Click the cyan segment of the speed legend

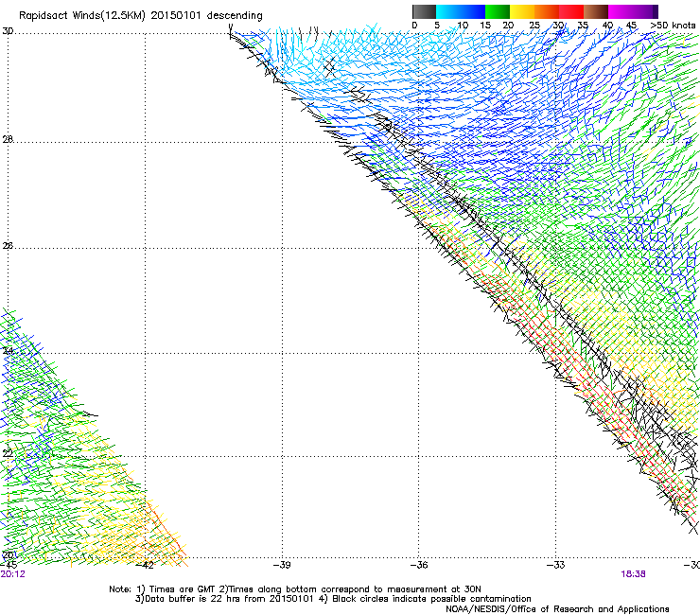[448, 11]
